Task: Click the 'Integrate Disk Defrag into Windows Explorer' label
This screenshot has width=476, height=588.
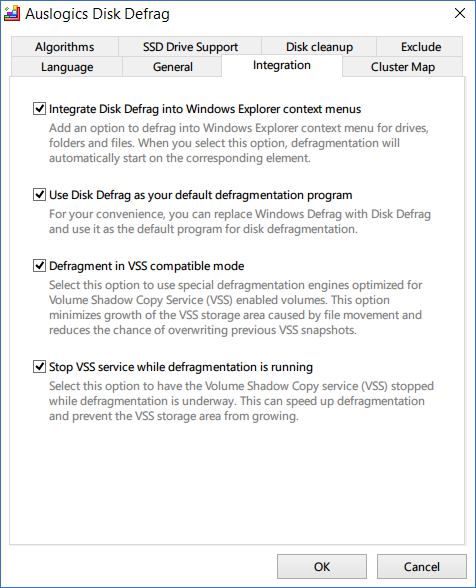Action: tap(205, 109)
